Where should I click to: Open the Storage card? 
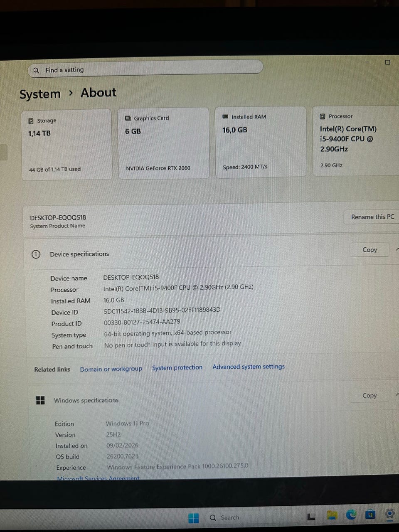(66, 144)
